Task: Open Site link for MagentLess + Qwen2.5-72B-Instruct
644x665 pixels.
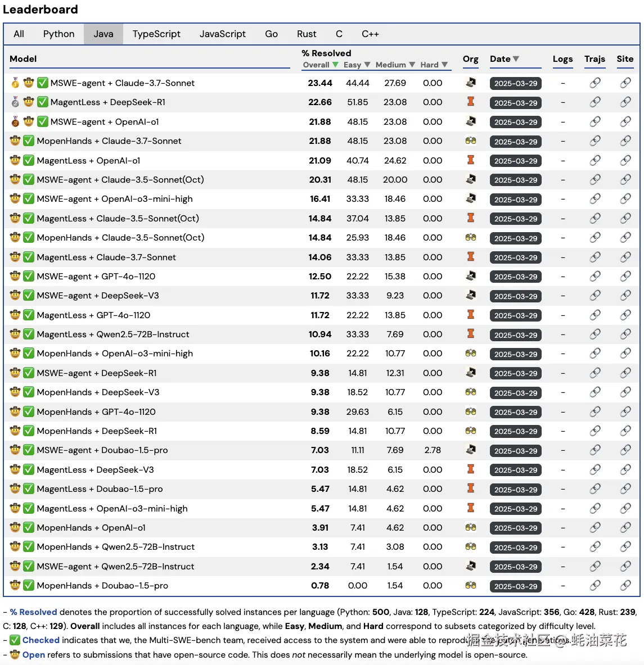Action: click(625, 334)
